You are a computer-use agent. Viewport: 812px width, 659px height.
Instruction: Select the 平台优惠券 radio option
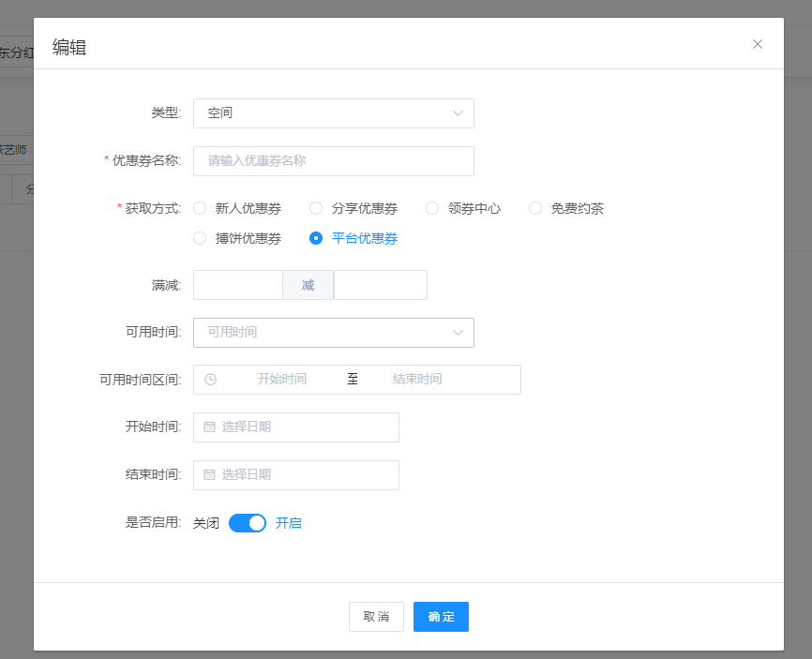[x=316, y=238]
